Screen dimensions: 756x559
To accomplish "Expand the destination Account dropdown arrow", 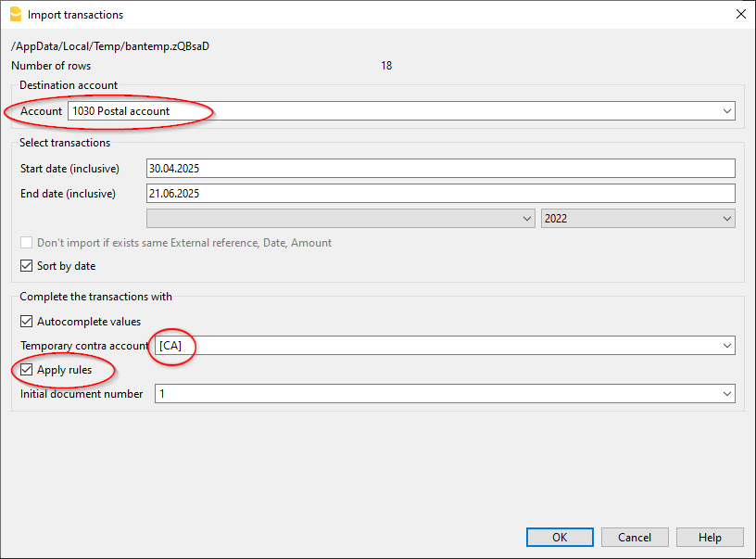I will [x=726, y=111].
